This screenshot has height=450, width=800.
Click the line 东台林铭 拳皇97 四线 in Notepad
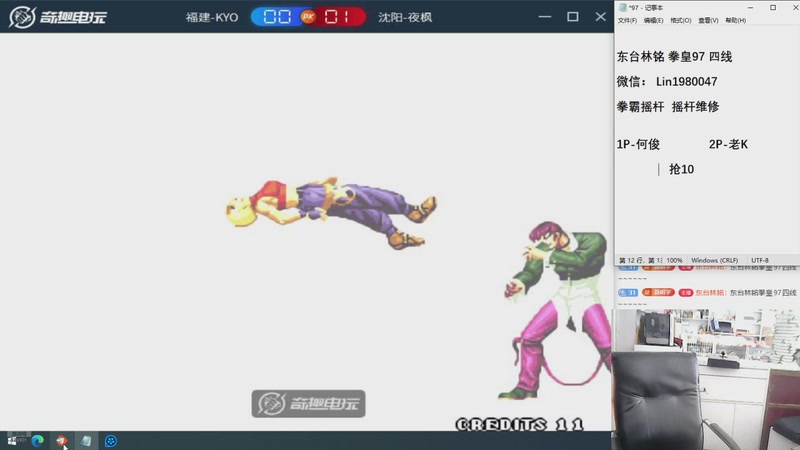click(x=674, y=57)
